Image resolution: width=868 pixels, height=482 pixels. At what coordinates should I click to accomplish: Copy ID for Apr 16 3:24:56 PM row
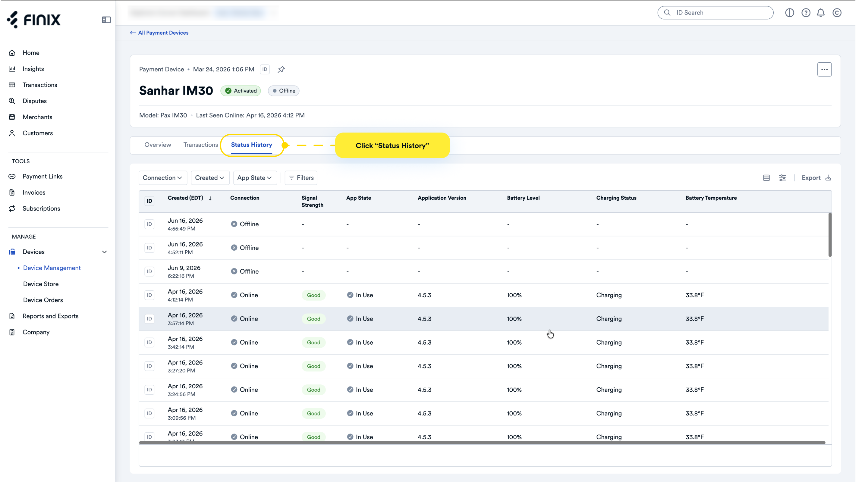pos(149,390)
